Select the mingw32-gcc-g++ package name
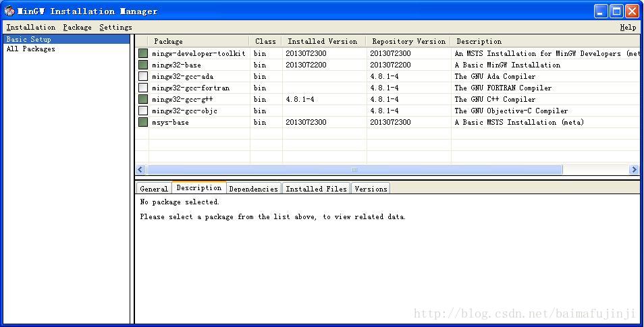Image resolution: width=644 pixels, height=327 pixels. tap(182, 99)
